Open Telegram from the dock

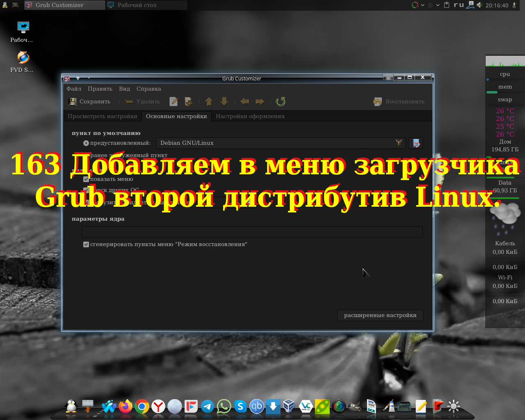(x=208, y=406)
